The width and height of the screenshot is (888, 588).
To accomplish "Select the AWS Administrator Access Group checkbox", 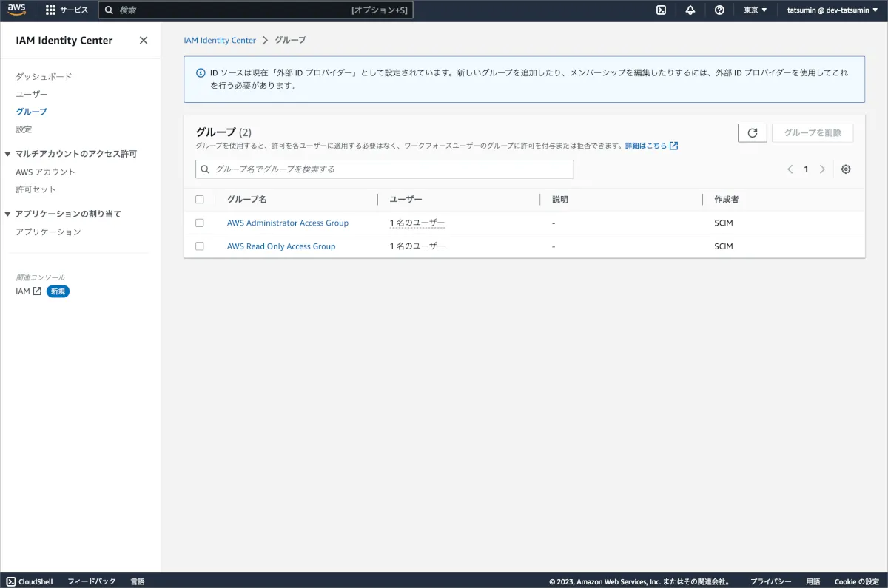I will [x=200, y=223].
